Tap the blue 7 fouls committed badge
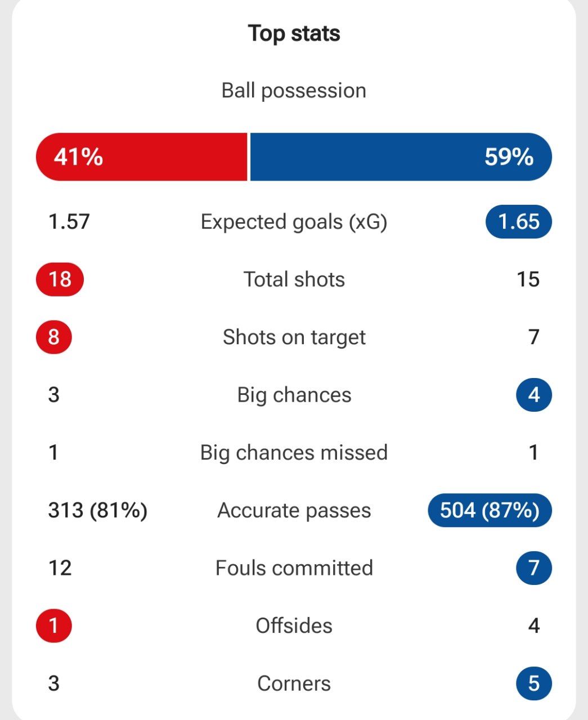Screen dimensions: 588x720 point(533,568)
